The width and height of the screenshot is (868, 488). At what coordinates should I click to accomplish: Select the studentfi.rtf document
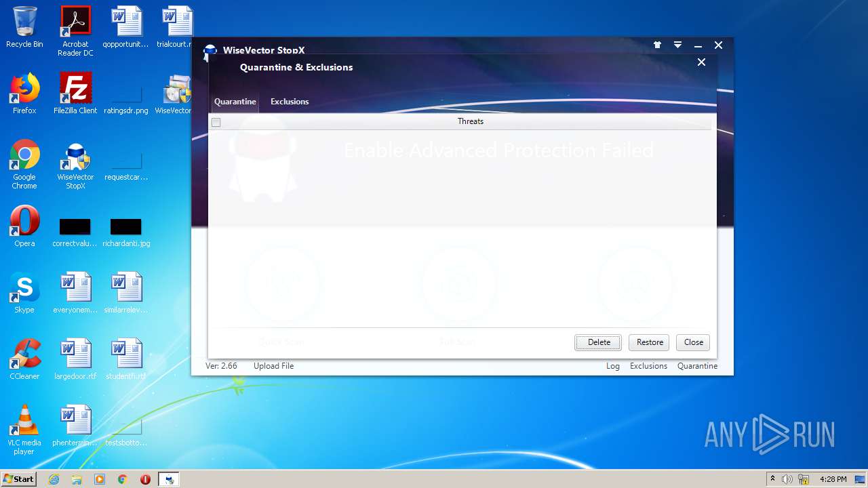pyautogui.click(x=126, y=359)
